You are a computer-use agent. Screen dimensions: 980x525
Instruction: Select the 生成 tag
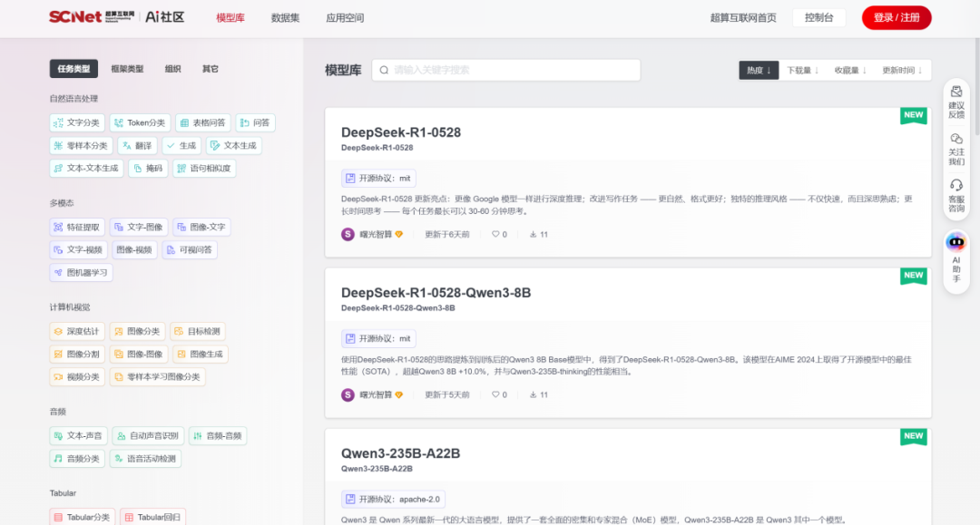tap(181, 145)
